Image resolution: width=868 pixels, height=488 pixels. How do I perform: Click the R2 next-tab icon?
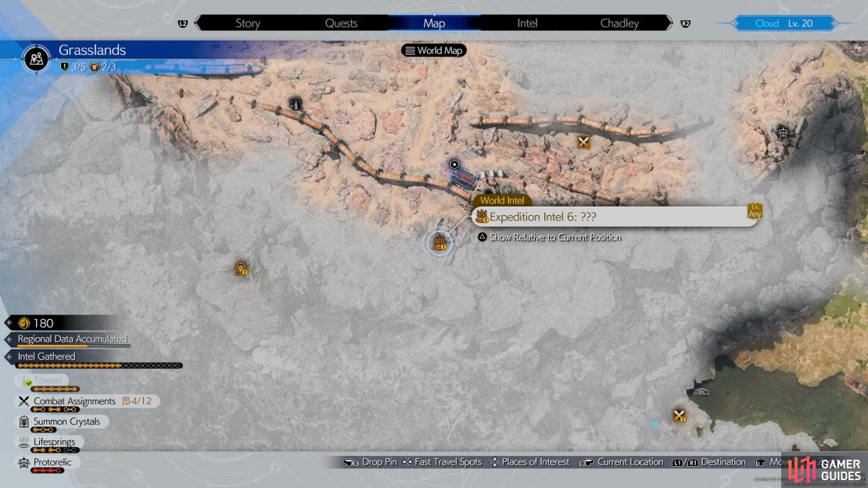(x=685, y=23)
